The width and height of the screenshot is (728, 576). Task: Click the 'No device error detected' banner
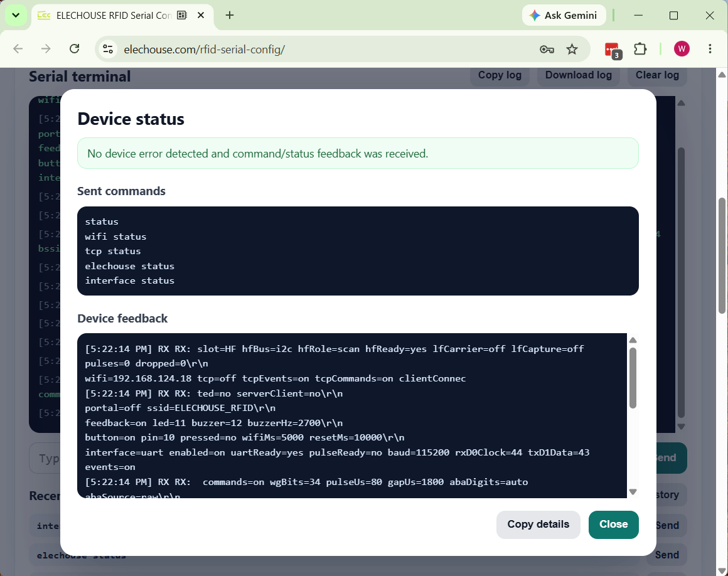[358, 153]
